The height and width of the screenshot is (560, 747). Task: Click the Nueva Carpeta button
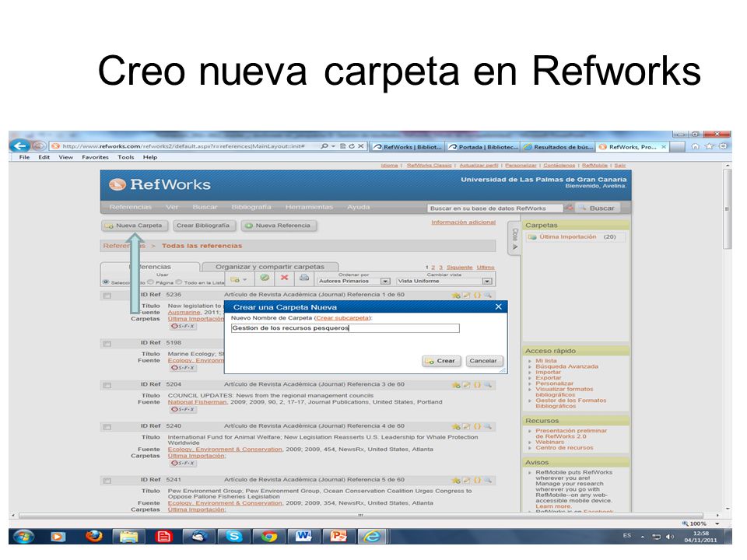pos(134,226)
